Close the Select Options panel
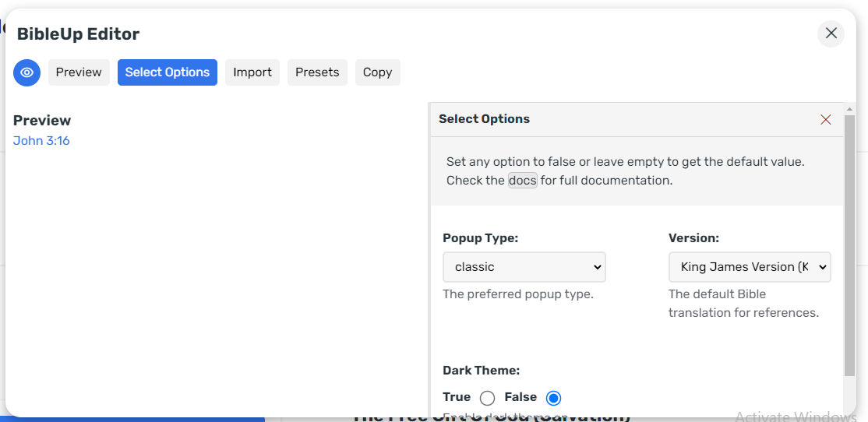 click(826, 119)
